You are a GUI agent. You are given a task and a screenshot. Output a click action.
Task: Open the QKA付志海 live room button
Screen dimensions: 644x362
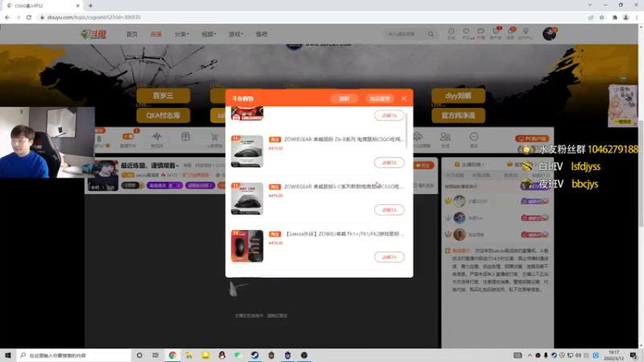click(163, 115)
